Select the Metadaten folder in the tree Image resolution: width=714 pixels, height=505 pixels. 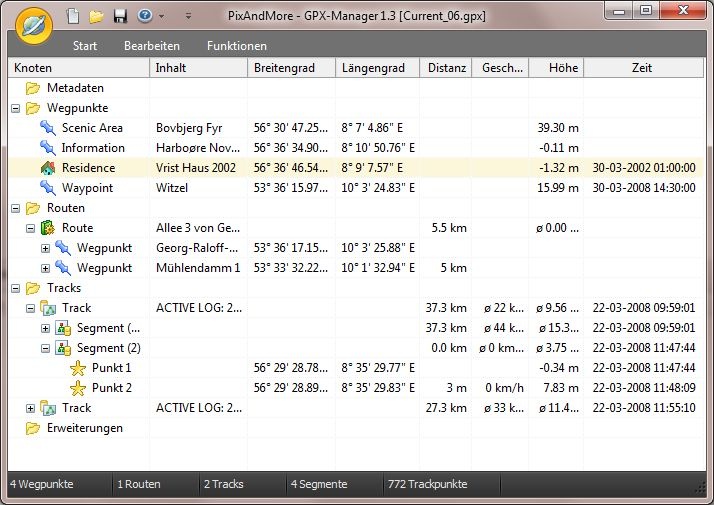(75, 88)
